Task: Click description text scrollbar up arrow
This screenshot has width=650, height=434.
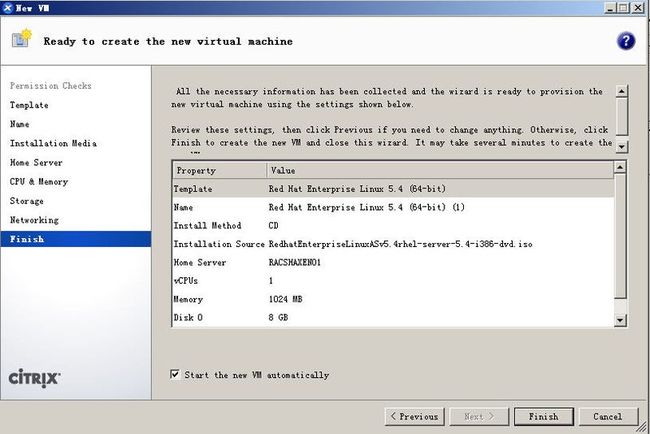Action: tap(621, 91)
